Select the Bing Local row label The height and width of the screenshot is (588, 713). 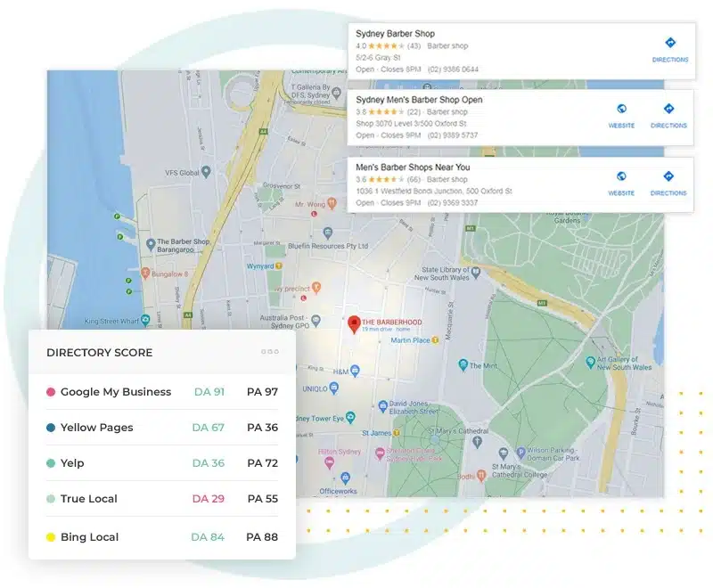coord(90,537)
